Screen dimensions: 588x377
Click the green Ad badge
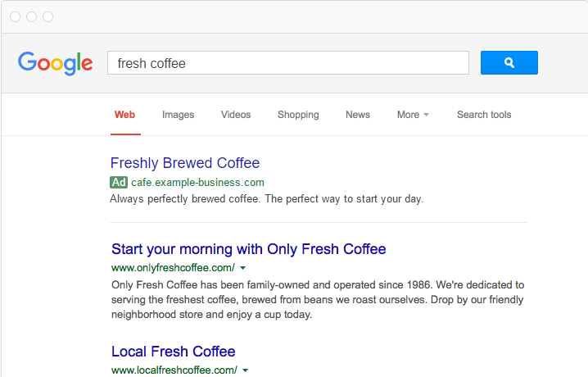click(119, 182)
